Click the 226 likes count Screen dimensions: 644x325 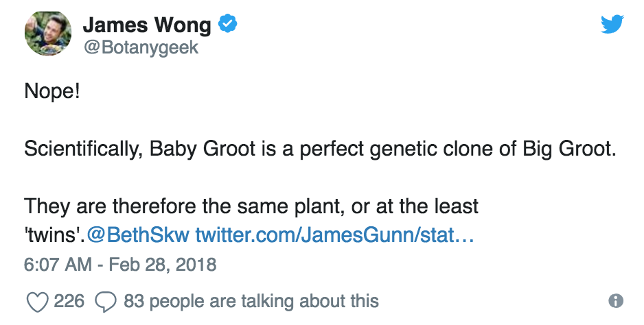pyautogui.click(x=69, y=301)
